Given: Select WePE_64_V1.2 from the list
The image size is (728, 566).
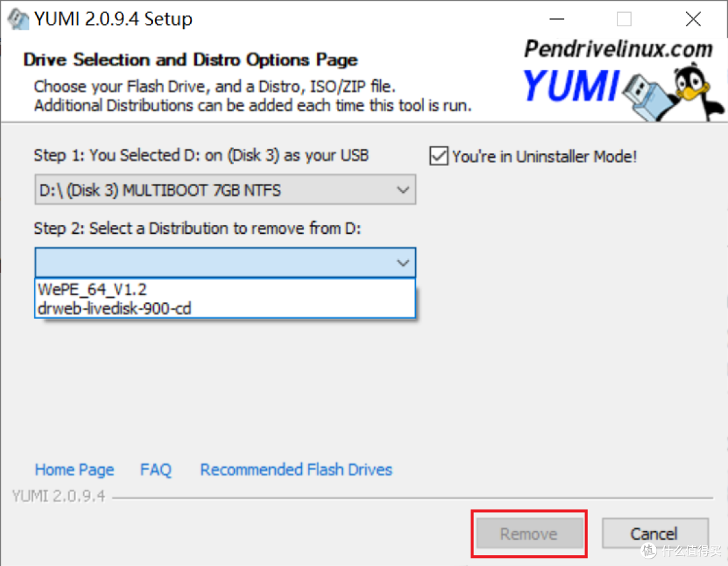Looking at the screenshot, I should (224, 290).
